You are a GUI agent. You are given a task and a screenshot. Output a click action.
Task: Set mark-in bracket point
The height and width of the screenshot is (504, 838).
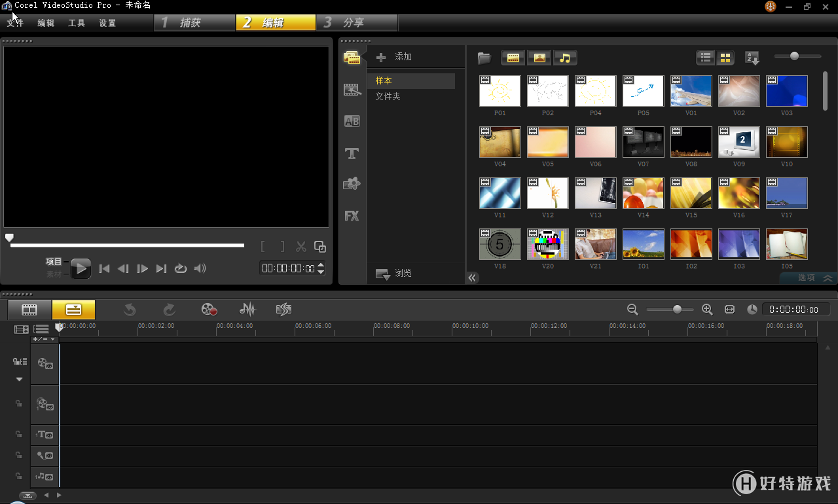pyautogui.click(x=263, y=247)
